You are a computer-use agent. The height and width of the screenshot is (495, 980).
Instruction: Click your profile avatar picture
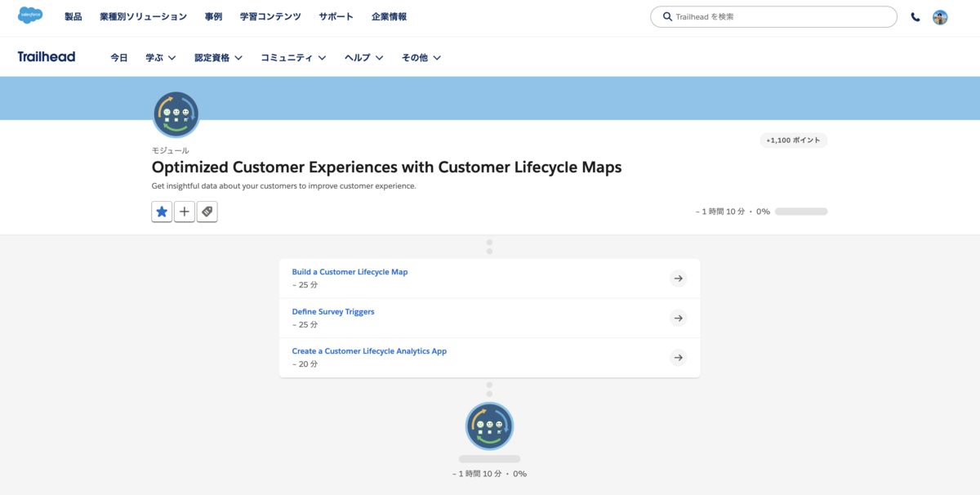pos(940,16)
